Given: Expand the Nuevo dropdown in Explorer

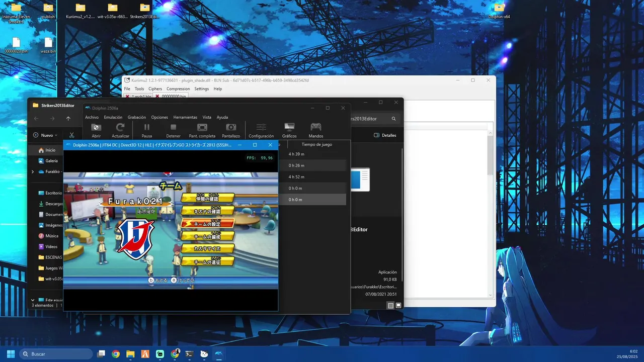Looking at the screenshot, I should pos(45,135).
